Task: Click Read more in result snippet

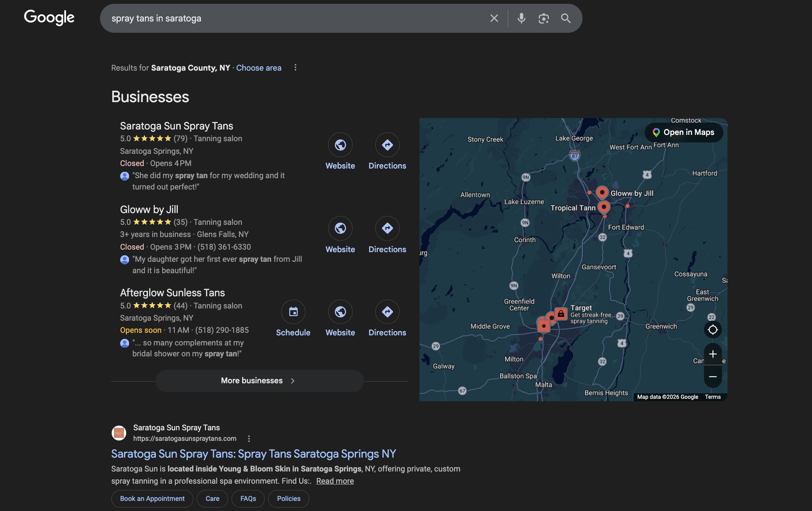Action: (335, 481)
